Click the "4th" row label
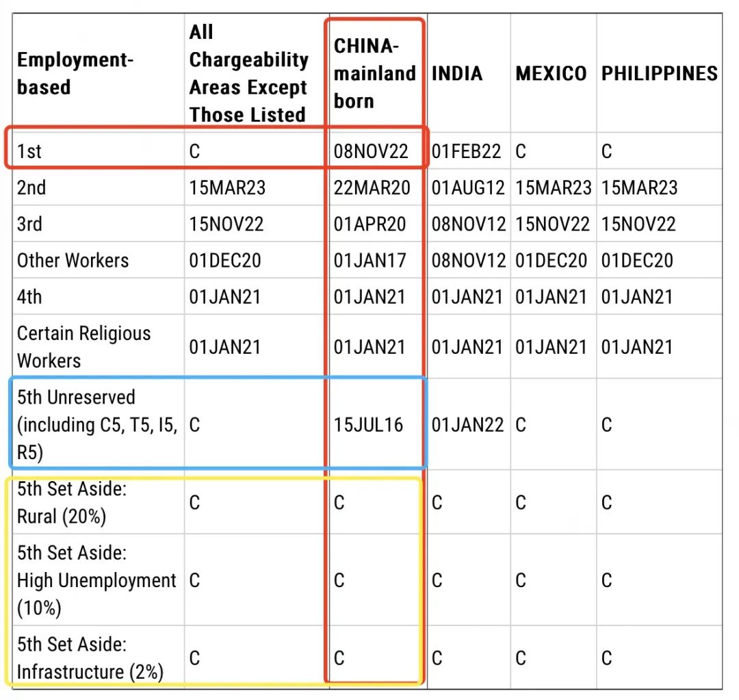 click(29, 297)
